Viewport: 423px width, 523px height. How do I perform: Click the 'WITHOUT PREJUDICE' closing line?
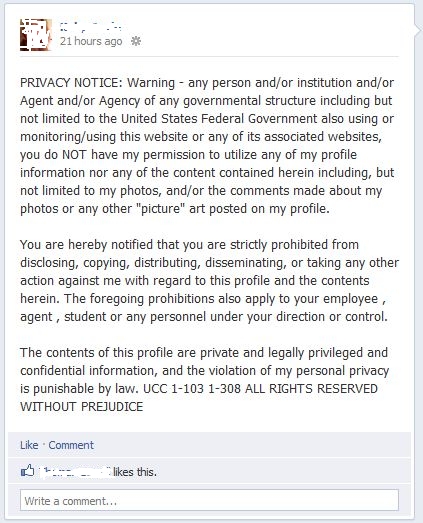click(82, 407)
